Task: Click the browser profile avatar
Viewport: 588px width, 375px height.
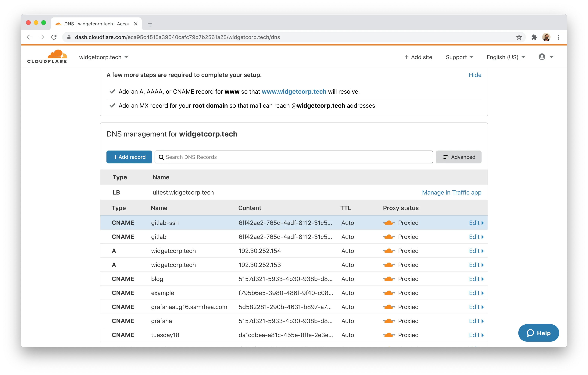Action: tap(547, 37)
